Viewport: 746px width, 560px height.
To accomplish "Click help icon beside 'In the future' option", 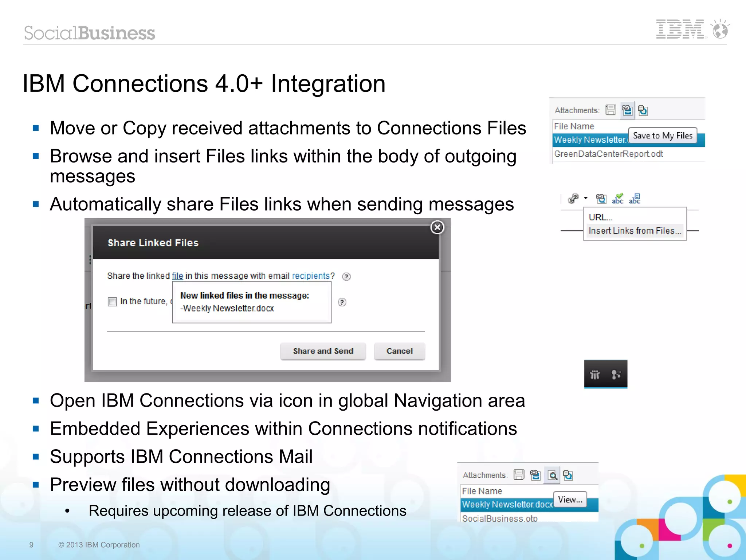I will coord(342,302).
